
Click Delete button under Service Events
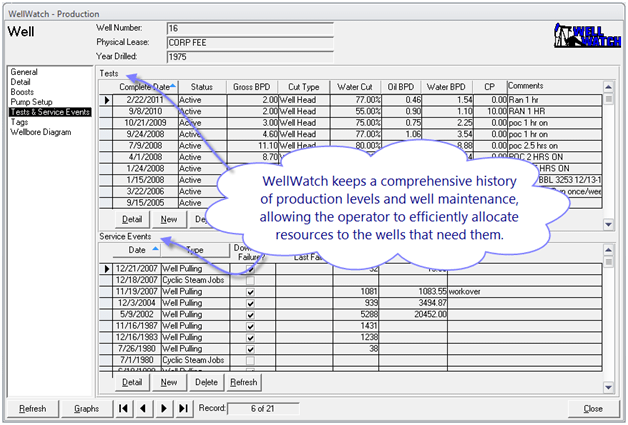[x=206, y=383]
